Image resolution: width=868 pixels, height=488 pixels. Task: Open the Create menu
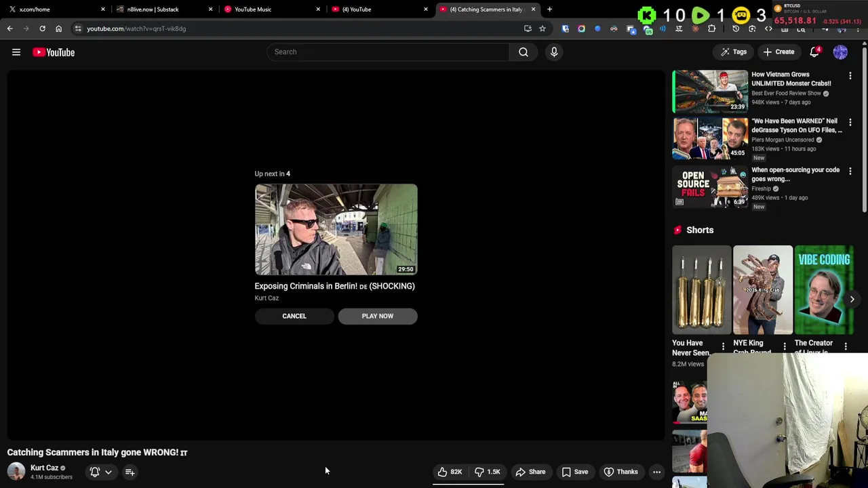(778, 52)
